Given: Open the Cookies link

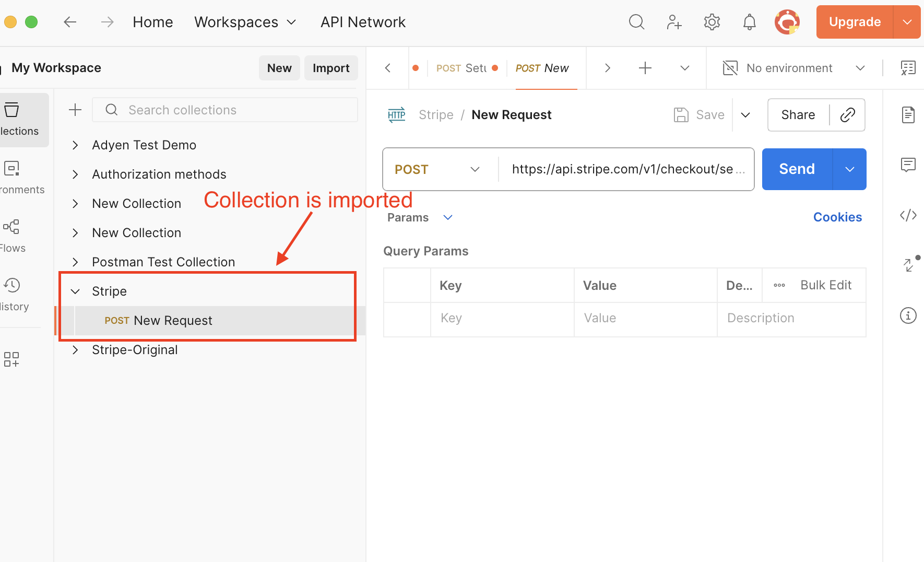Looking at the screenshot, I should tap(837, 217).
